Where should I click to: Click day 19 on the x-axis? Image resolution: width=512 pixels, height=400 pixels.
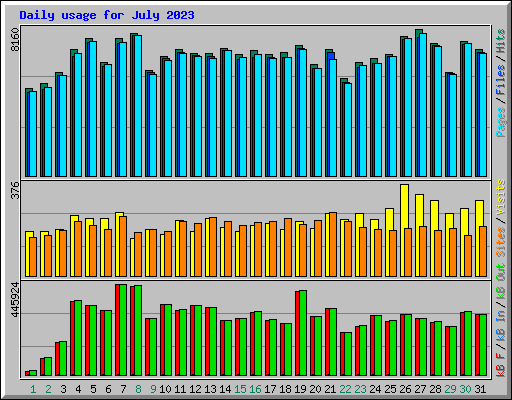[x=300, y=389]
